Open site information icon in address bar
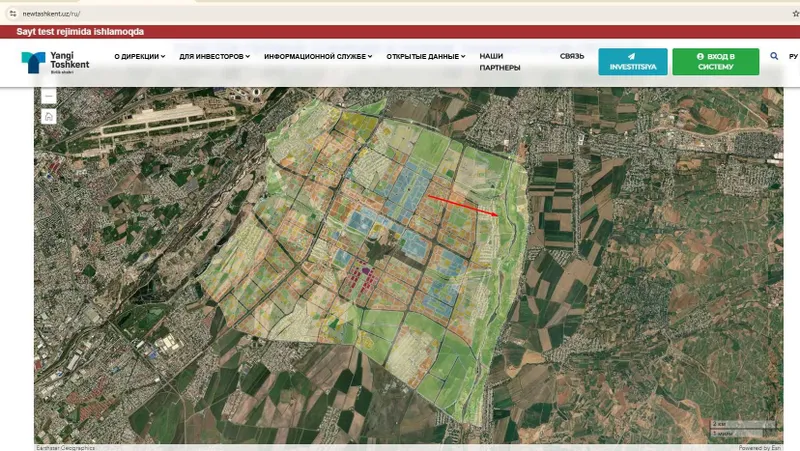This screenshot has height=451, width=800. [13, 14]
